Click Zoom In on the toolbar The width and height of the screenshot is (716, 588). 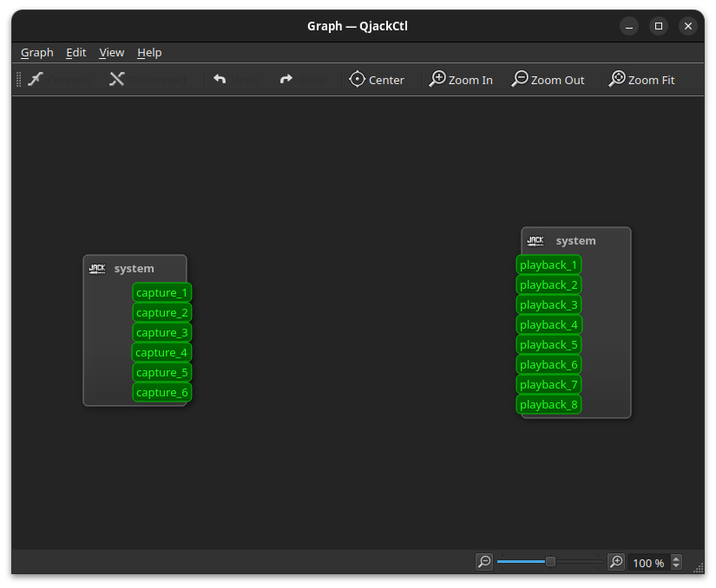click(461, 80)
